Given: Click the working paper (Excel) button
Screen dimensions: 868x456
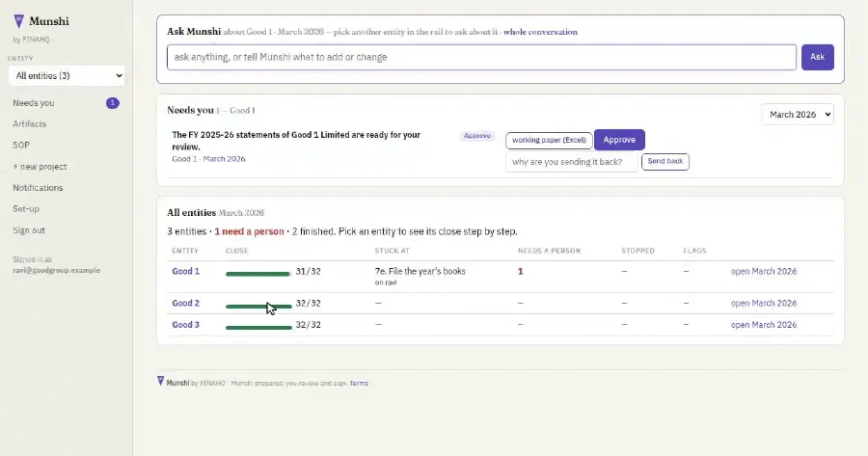Looking at the screenshot, I should pos(549,140).
